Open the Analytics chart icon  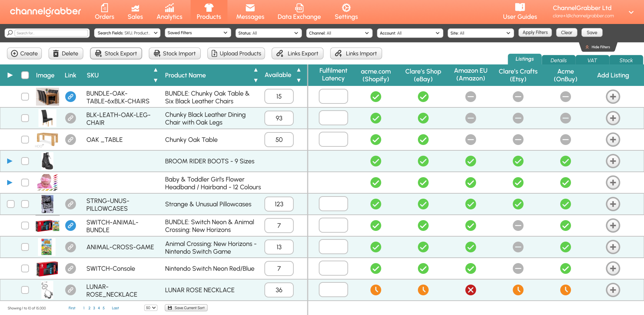(169, 8)
